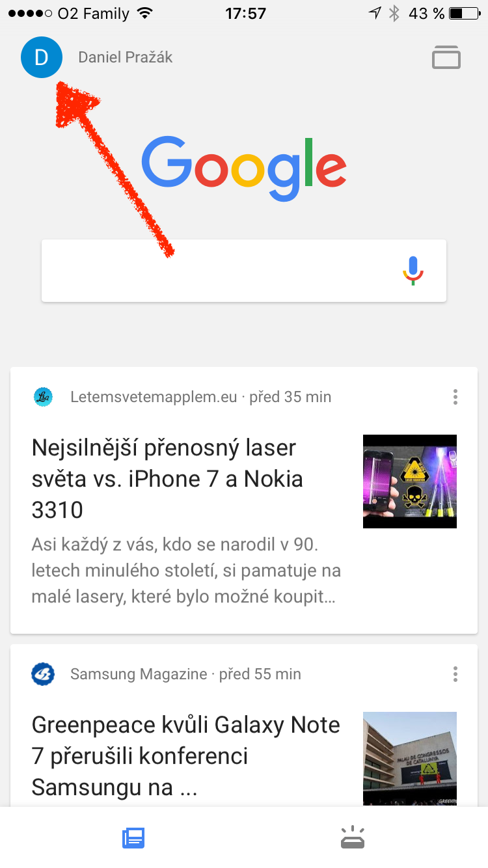Tap the Letemsvetemapplem.eu source name
The image size is (488, 868).
pos(154,396)
